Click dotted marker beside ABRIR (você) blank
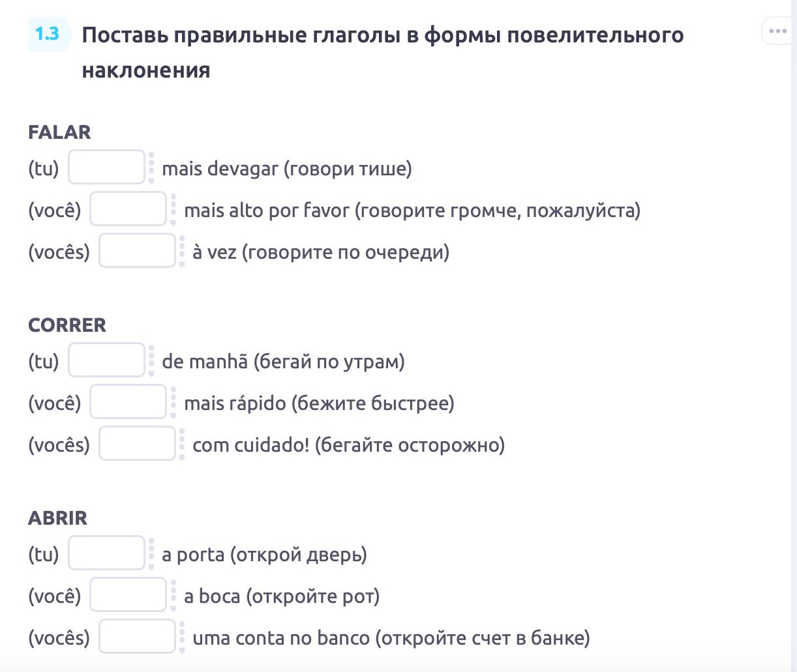The image size is (797, 672). pyautogui.click(x=173, y=596)
